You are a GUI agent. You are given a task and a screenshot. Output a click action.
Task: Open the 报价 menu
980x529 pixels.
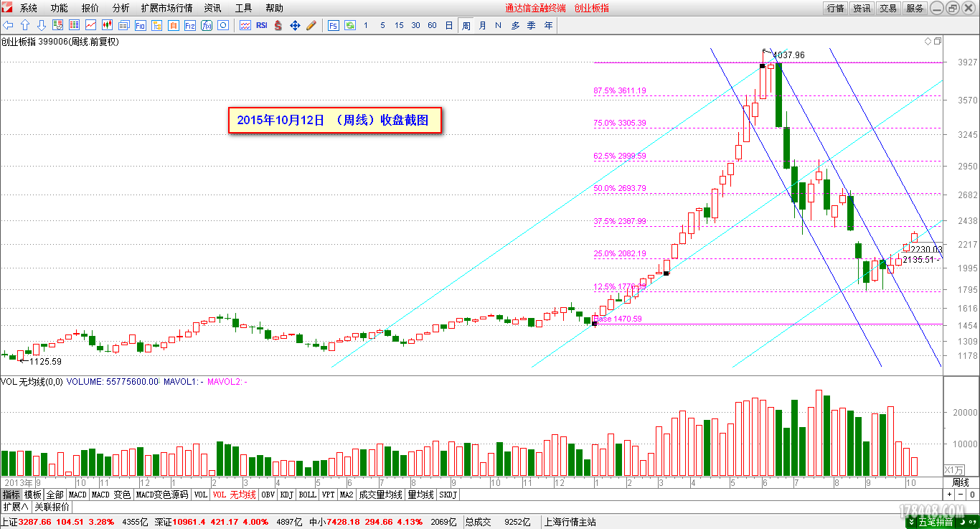90,8
